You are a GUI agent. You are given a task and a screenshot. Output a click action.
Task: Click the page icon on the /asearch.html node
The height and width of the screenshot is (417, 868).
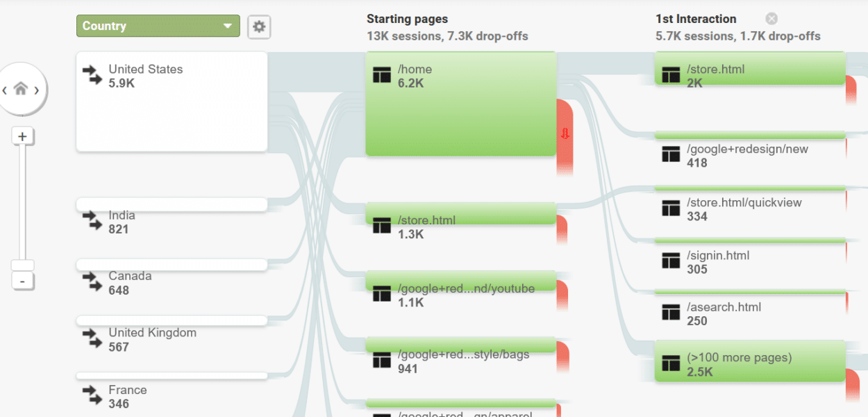pyautogui.click(x=671, y=312)
